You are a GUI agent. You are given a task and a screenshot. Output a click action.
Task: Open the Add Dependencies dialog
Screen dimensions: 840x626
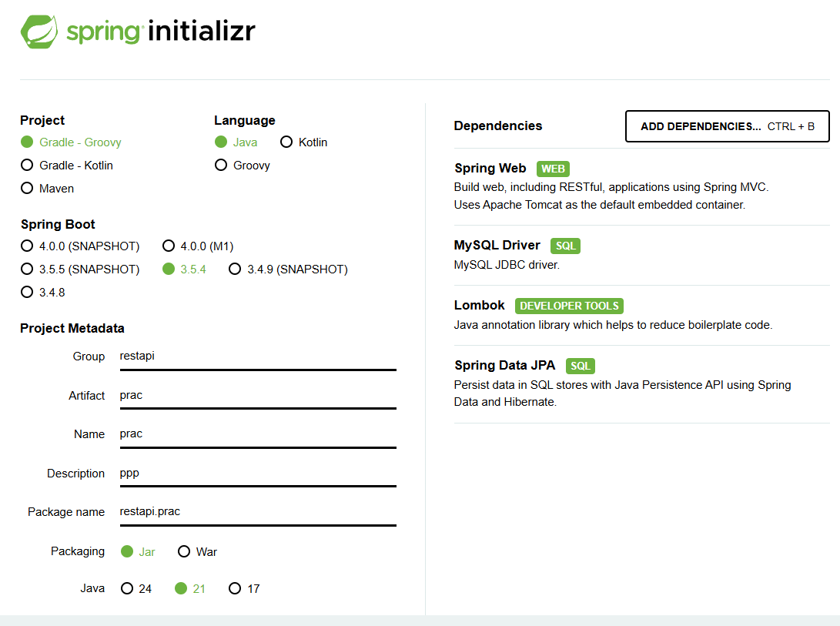coord(728,126)
